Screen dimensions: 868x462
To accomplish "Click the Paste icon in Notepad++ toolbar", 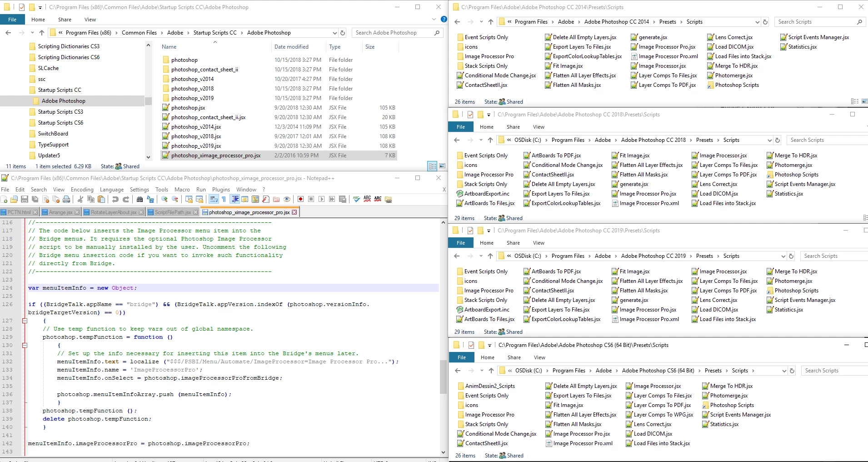I will click(101, 199).
